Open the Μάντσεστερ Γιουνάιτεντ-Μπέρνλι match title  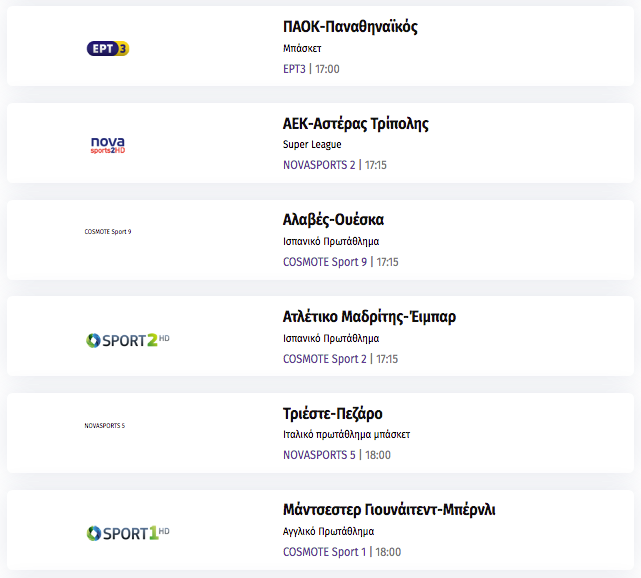[x=389, y=510]
